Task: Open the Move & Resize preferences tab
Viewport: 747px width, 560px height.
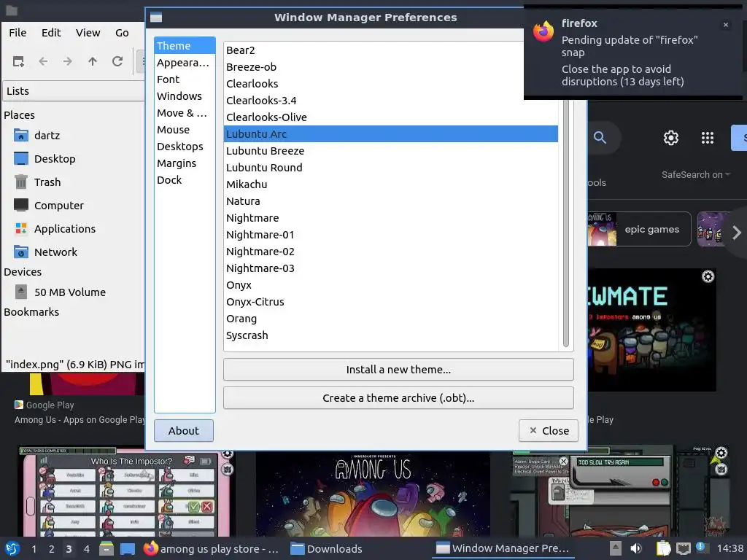Action: pyautogui.click(x=185, y=113)
